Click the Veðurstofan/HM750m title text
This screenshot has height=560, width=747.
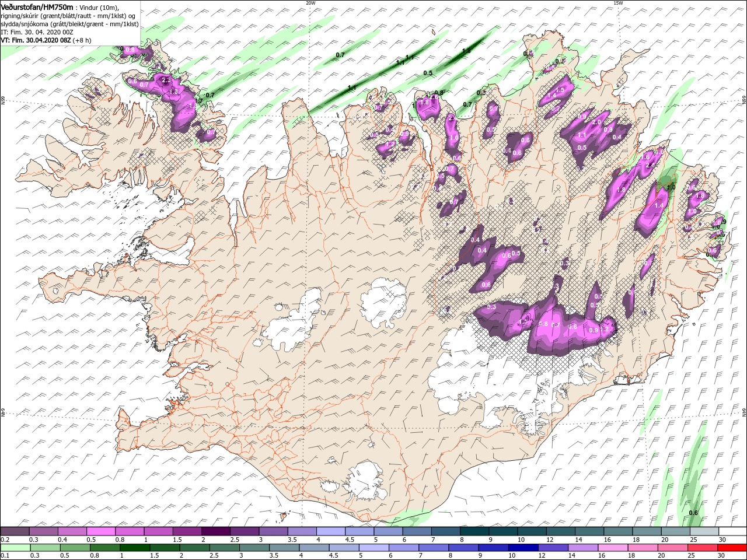(37, 6)
